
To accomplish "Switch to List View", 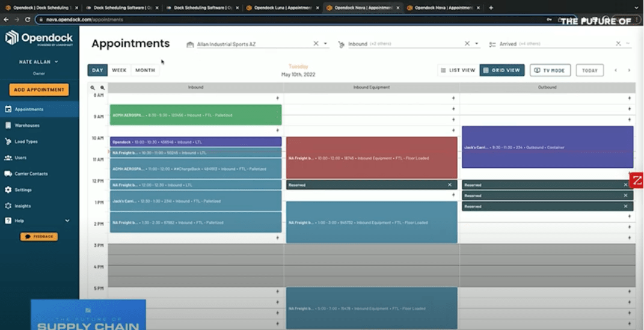I will (458, 70).
